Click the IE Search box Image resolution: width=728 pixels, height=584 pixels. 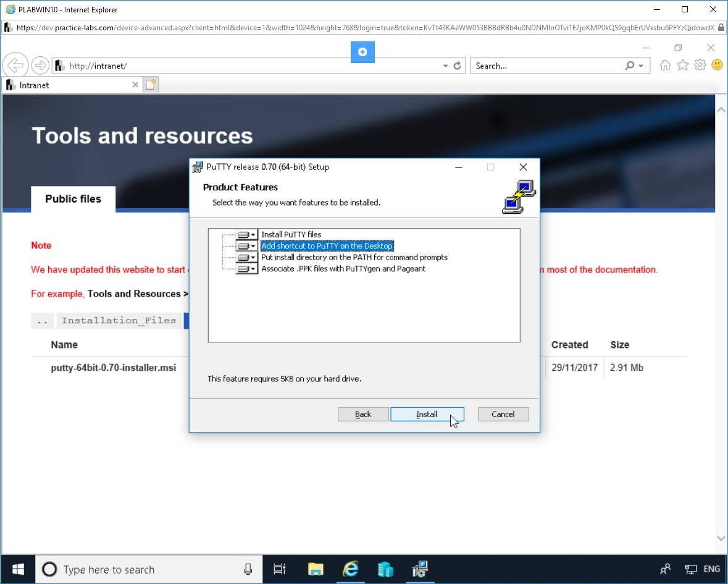coord(548,66)
